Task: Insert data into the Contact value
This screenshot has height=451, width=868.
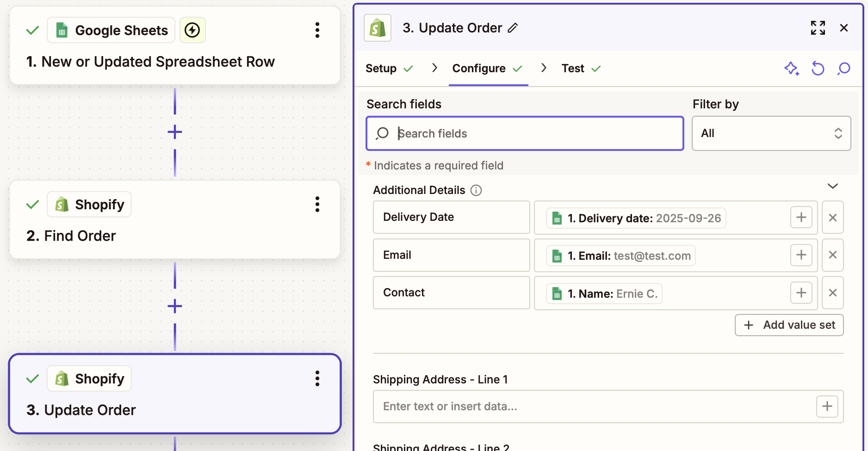Action: pos(801,293)
